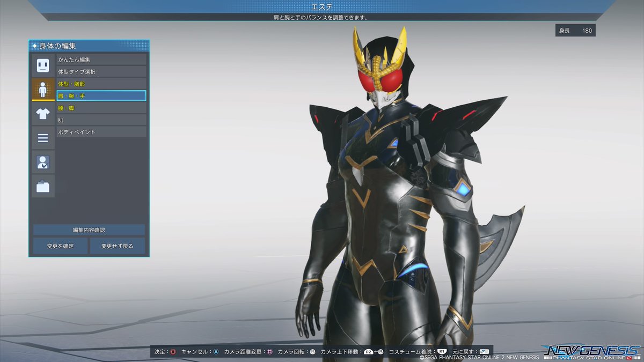Open 肌 skin menu entry

(x=101, y=120)
